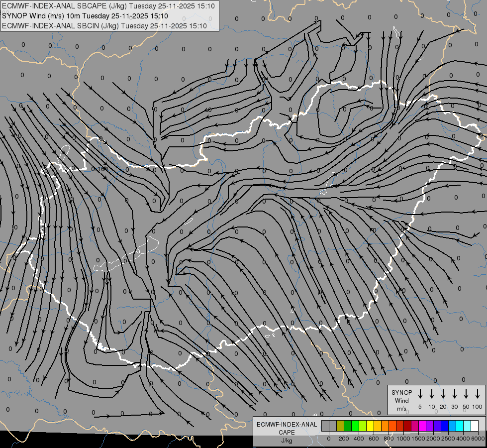Click the 2000 tick label on colorbar
Viewport: 487px width, 448px height.
433,439
